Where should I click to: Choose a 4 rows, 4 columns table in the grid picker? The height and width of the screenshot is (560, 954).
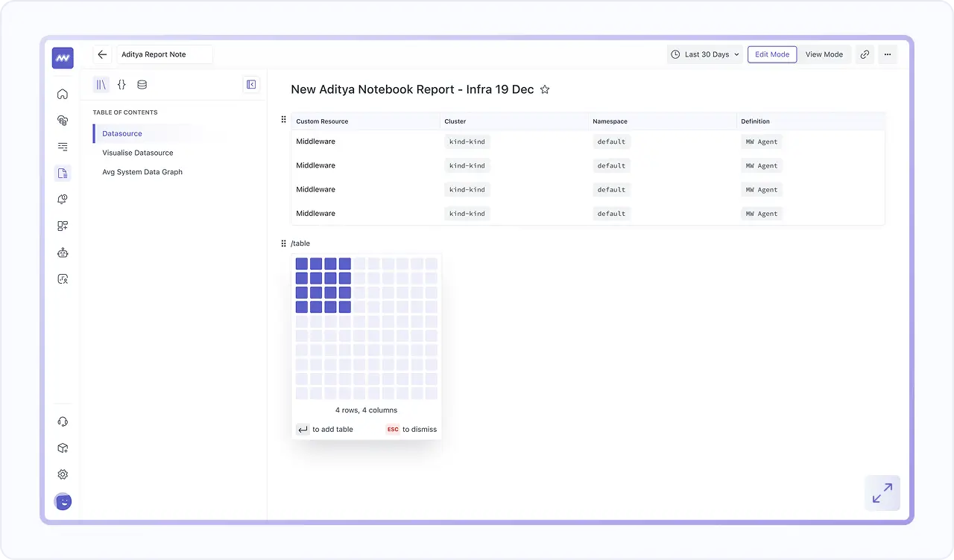click(x=344, y=306)
